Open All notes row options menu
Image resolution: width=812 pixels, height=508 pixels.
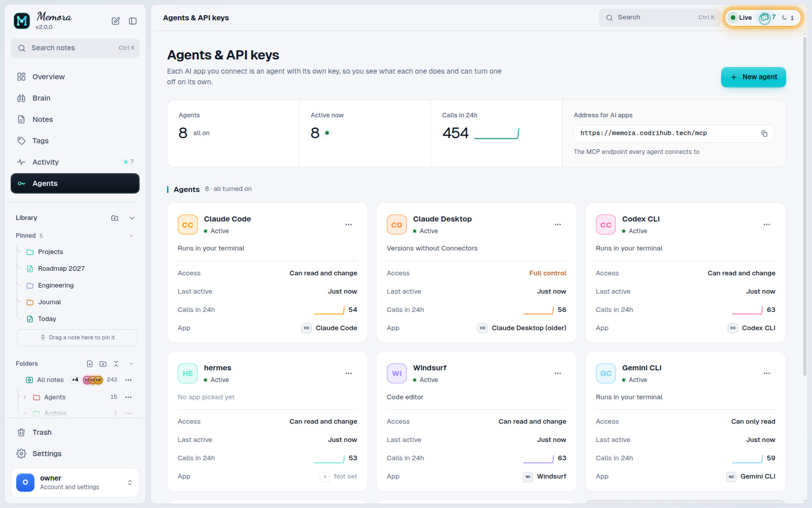click(128, 380)
